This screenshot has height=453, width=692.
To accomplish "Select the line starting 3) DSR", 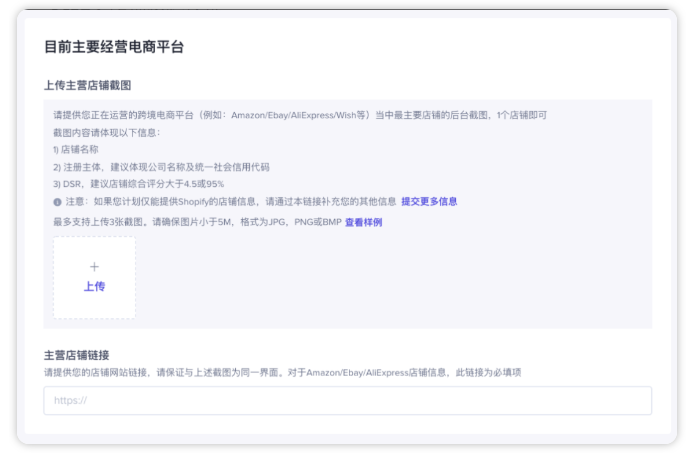I will click(139, 184).
